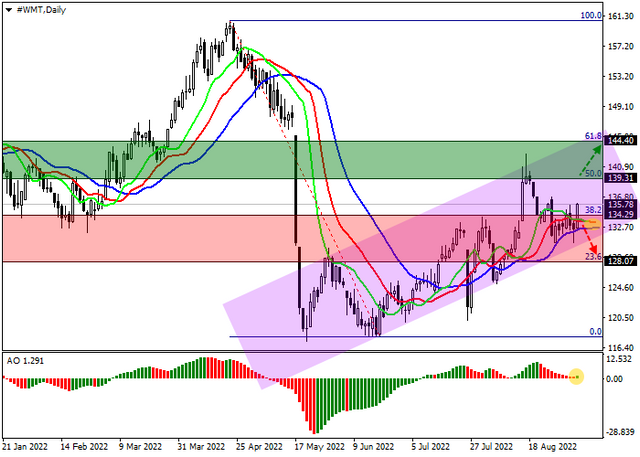
Task: Select the yellow highlight circle on AO
Action: coord(576,376)
